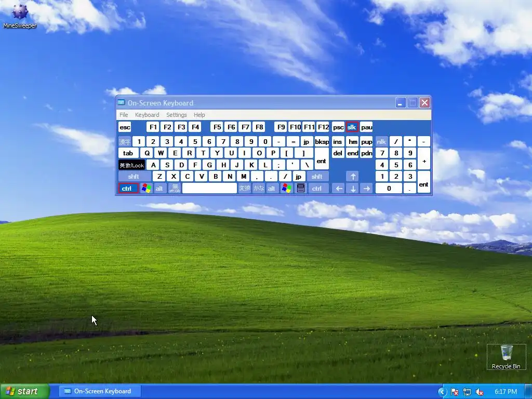
Task: Click the keyboard icon in the title bar
Action: [x=121, y=102]
